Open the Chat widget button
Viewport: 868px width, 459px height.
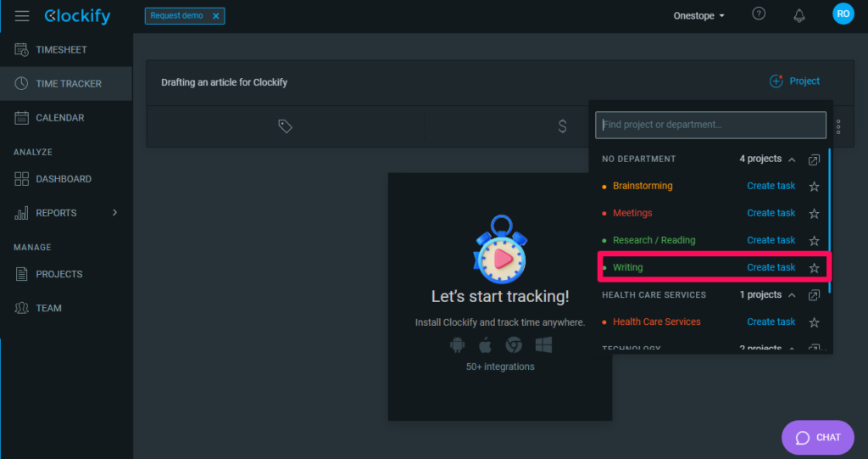(818, 438)
